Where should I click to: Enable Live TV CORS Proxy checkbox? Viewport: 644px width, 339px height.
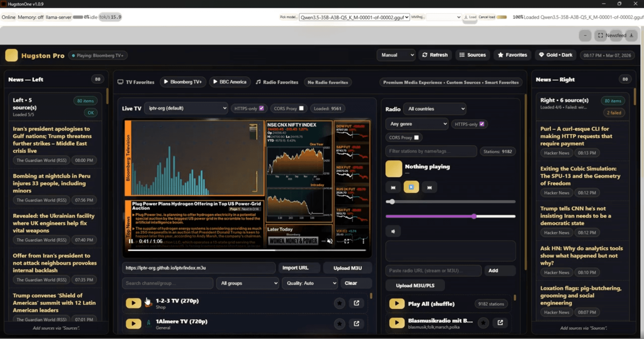pos(301,108)
